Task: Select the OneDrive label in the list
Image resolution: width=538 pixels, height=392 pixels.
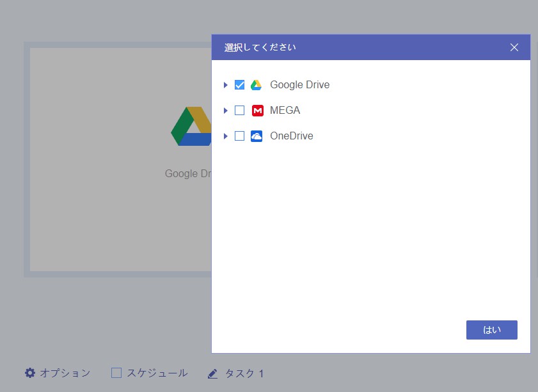Action: pos(291,136)
